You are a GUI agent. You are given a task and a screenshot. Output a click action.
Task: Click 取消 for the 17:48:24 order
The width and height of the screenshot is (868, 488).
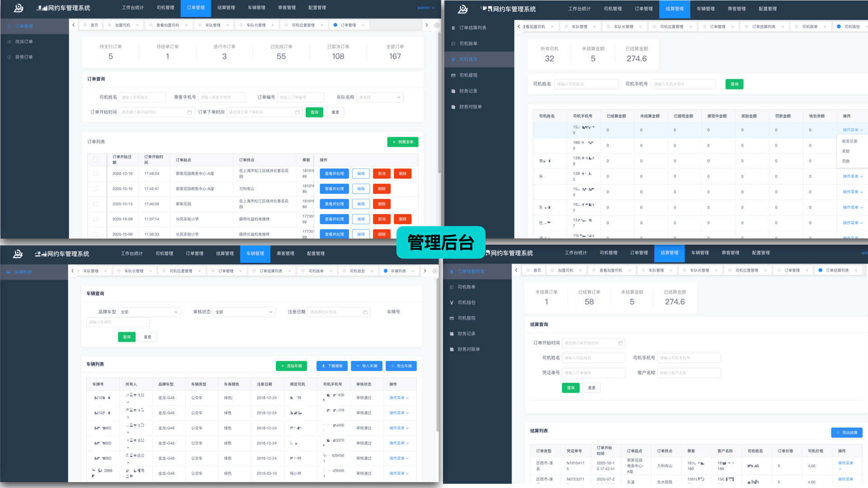(382, 174)
